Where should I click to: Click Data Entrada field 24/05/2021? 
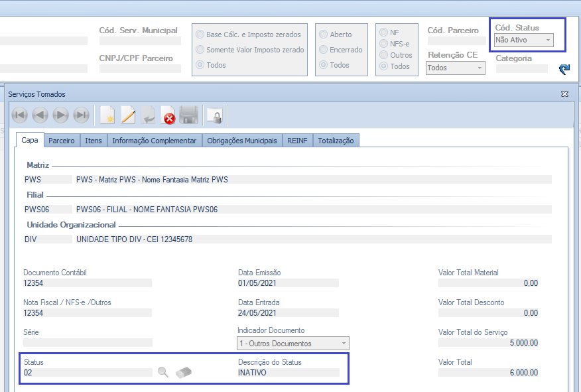(x=289, y=313)
